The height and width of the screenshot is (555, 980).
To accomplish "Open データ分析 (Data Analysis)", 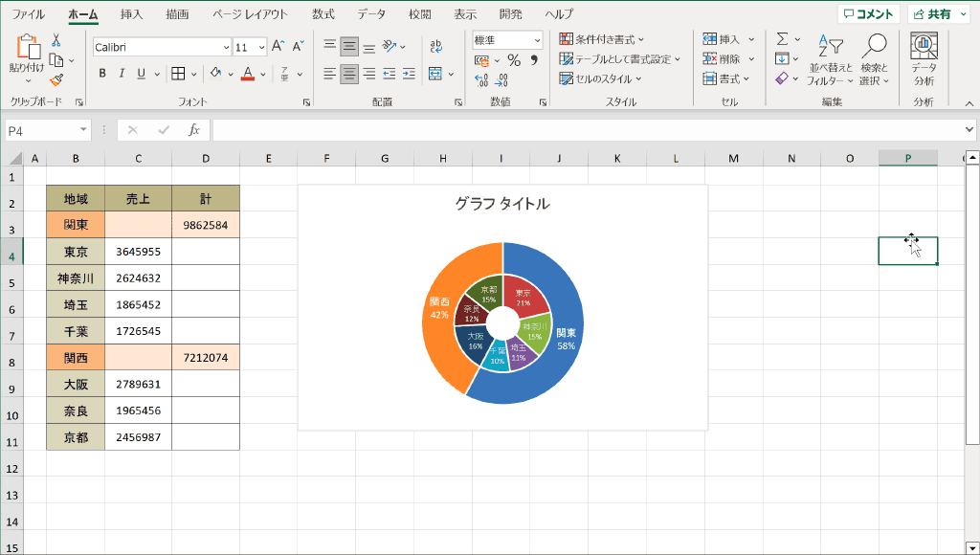I will [x=922, y=57].
